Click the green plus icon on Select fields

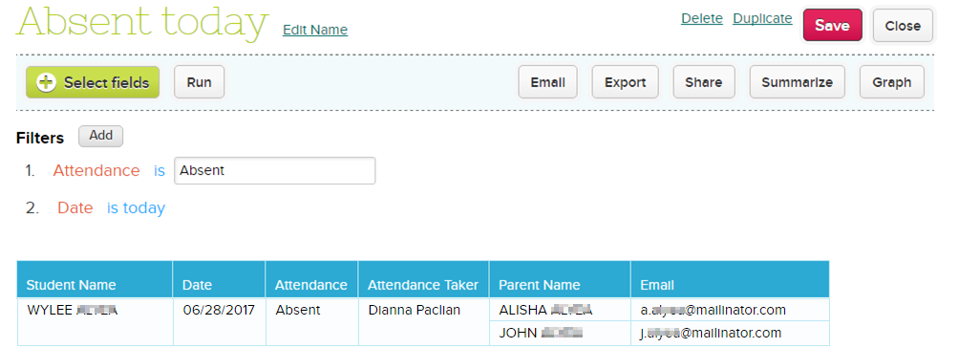point(47,82)
